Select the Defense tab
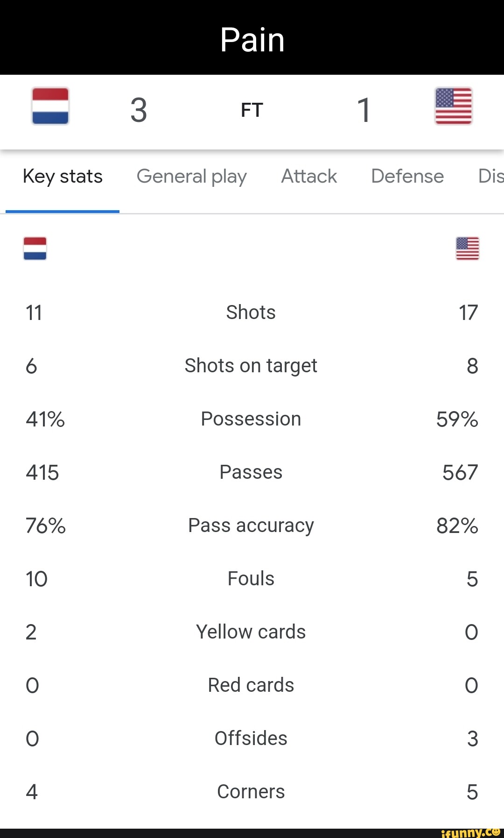This screenshot has height=838, width=504. (x=407, y=176)
